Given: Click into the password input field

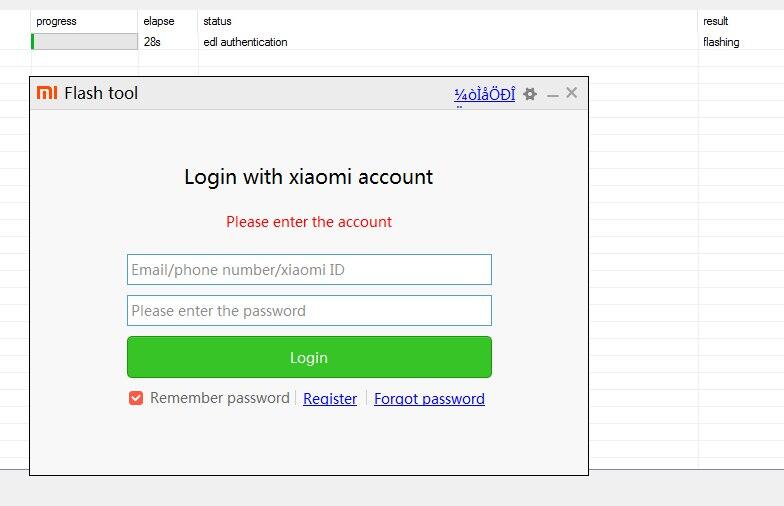Looking at the screenshot, I should (x=309, y=310).
